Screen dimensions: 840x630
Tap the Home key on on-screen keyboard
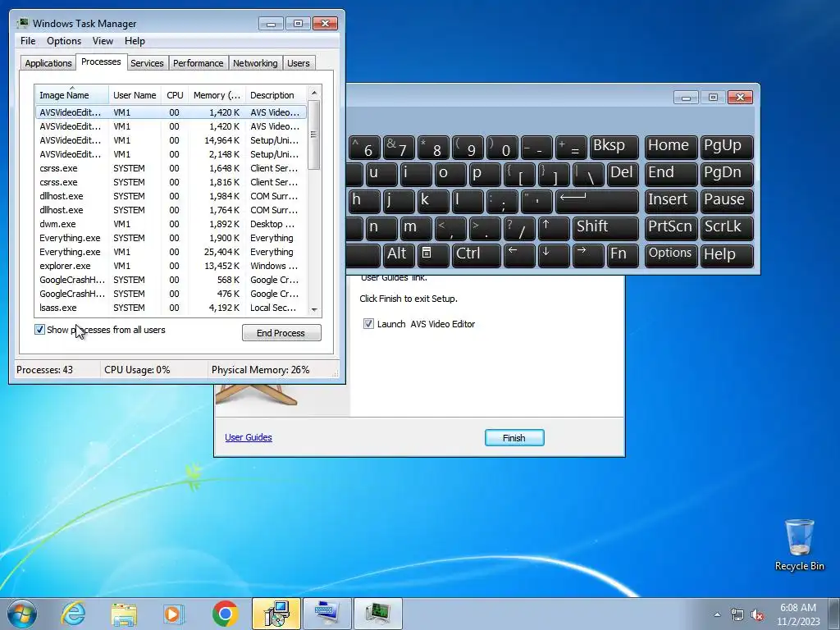point(671,147)
